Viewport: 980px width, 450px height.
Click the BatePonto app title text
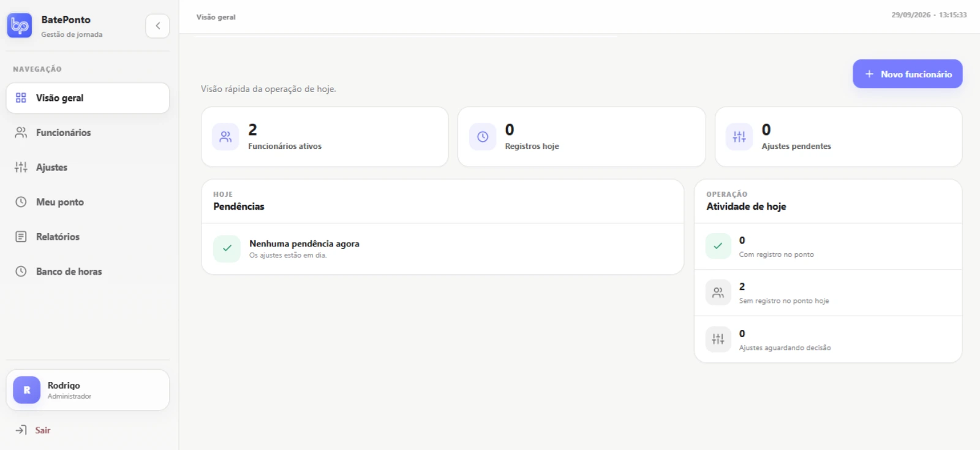pyautogui.click(x=66, y=20)
